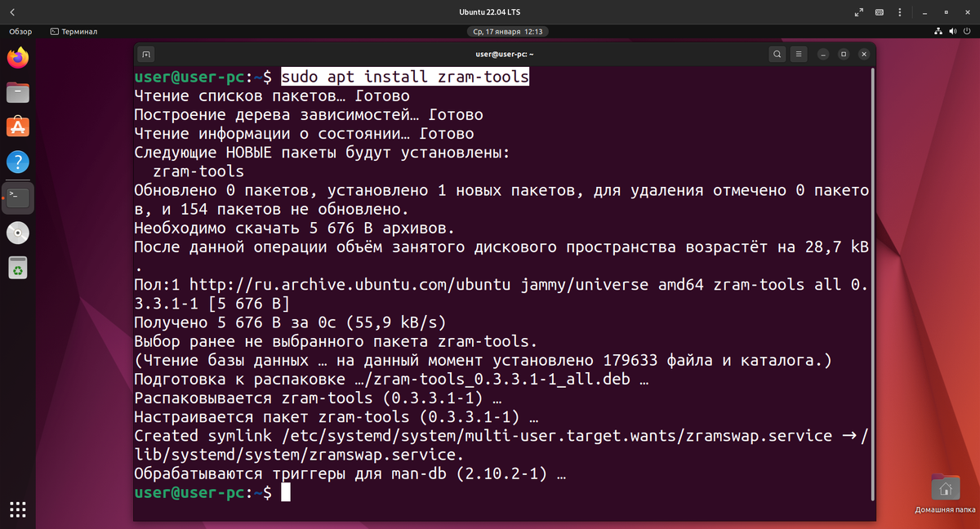
Task: Click 'Построение дерева зависимостей' line
Action: coord(309,114)
